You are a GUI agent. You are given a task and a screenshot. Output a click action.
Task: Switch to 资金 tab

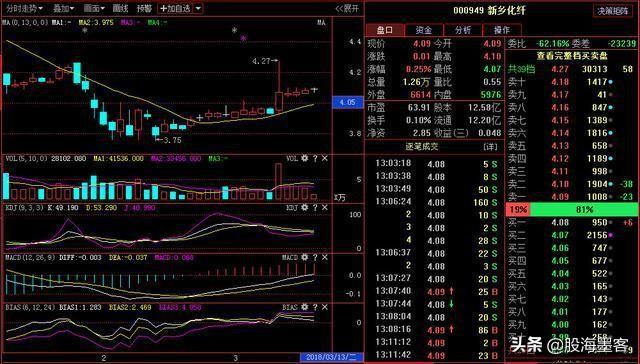click(x=424, y=30)
